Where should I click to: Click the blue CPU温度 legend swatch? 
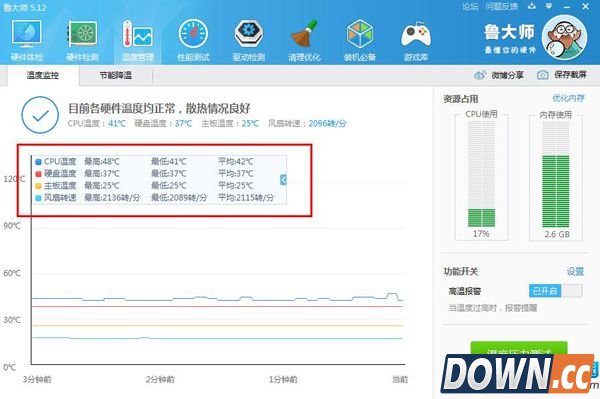pos(38,162)
